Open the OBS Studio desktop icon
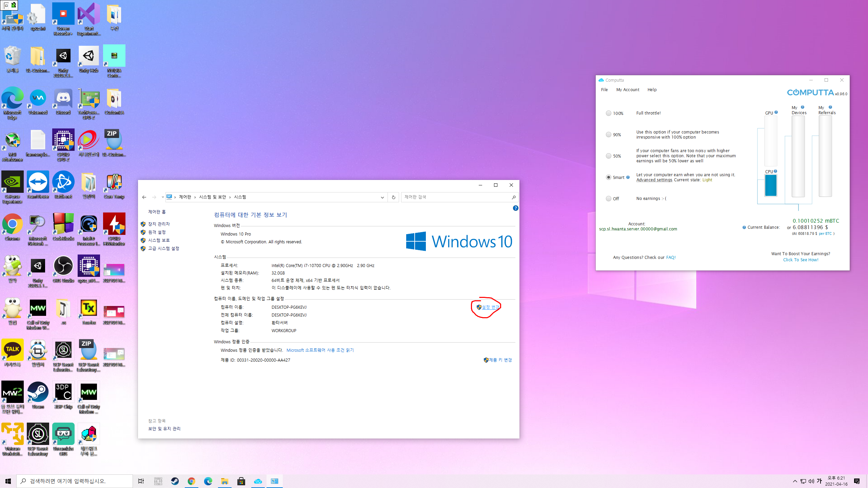868x488 pixels. (63, 269)
